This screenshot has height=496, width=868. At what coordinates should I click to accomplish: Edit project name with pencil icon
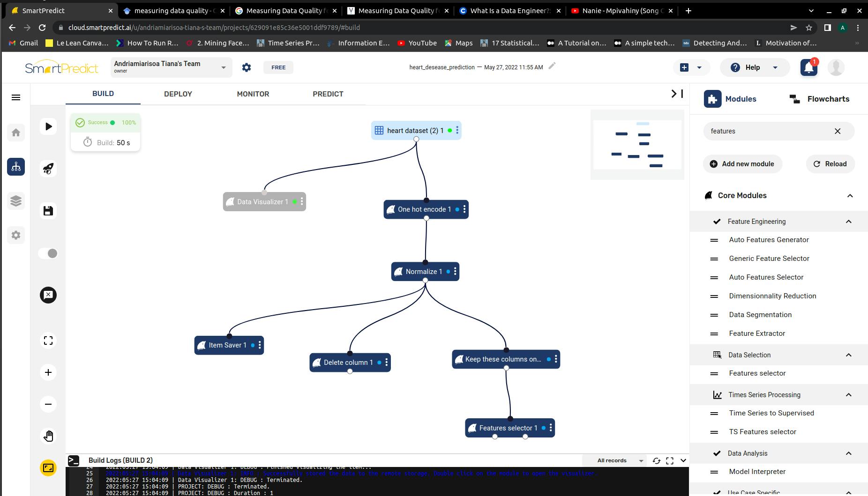pos(552,66)
